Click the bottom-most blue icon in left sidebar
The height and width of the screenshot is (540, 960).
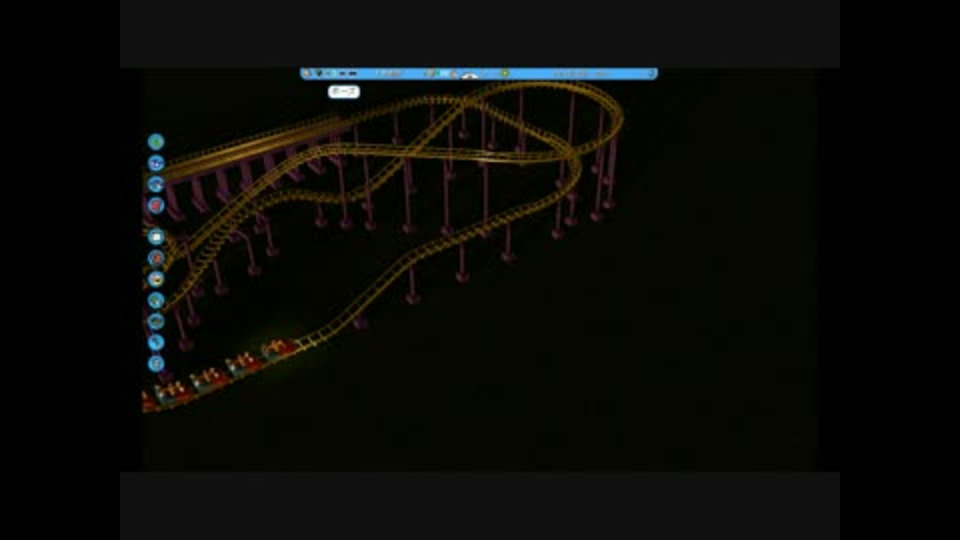(156, 363)
